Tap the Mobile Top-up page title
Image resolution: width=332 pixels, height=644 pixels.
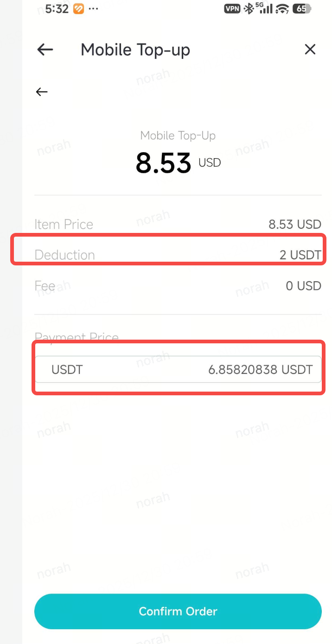click(135, 50)
